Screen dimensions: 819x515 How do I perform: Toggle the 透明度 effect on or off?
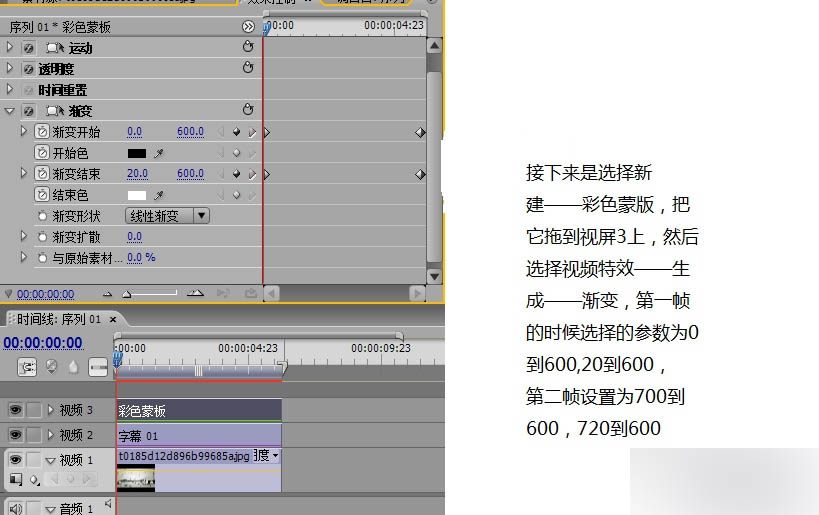coord(29,69)
